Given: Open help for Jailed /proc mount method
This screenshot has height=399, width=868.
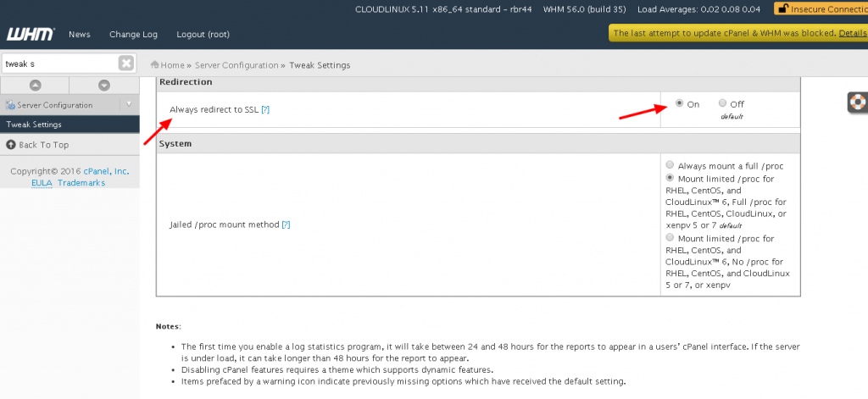Looking at the screenshot, I should [x=286, y=224].
